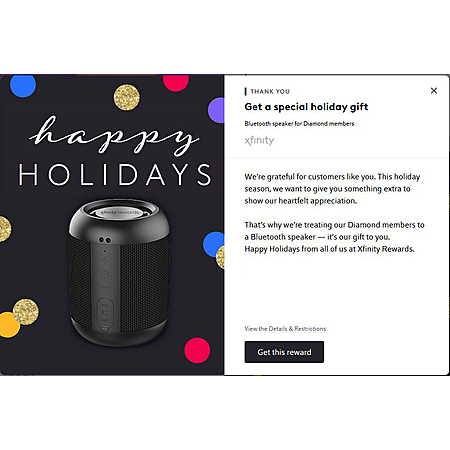The width and height of the screenshot is (450, 450).
Task: Click the Bluetooth speaker product image
Action: [x=119, y=272]
